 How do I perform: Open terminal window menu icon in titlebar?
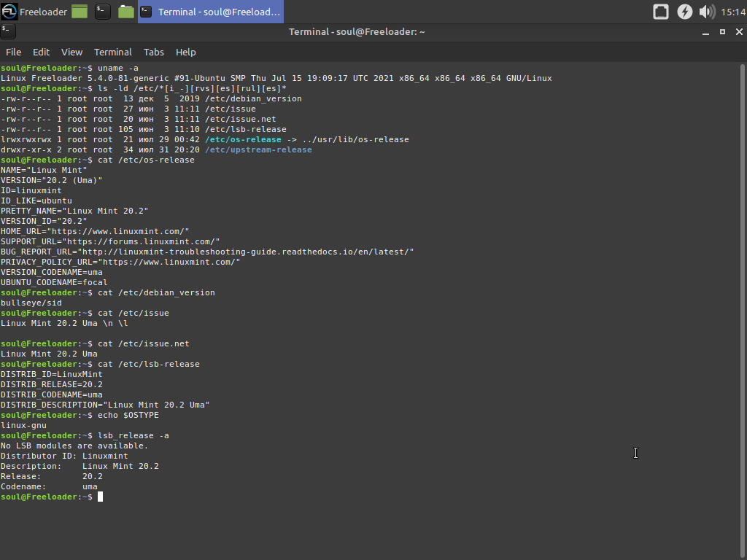click(x=7, y=31)
